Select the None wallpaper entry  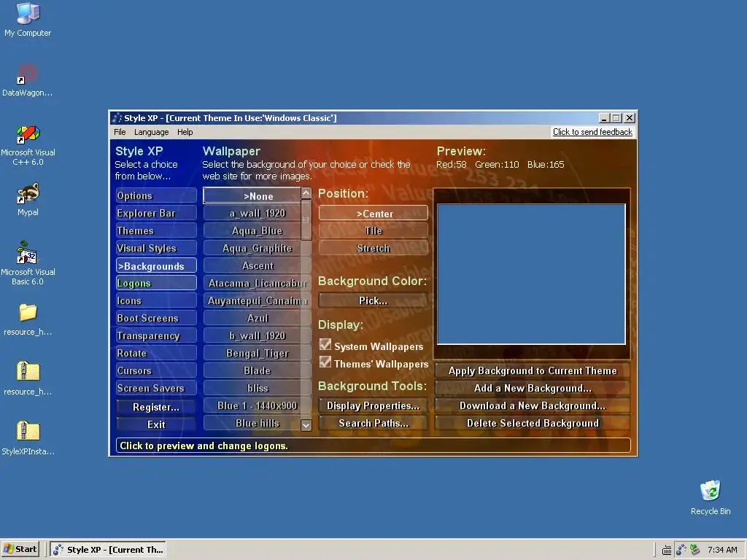(x=252, y=195)
